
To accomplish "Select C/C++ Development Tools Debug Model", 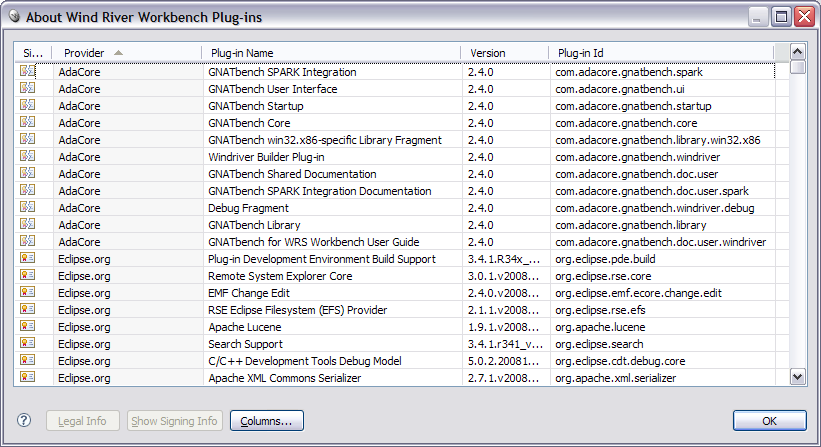I will coord(305,361).
